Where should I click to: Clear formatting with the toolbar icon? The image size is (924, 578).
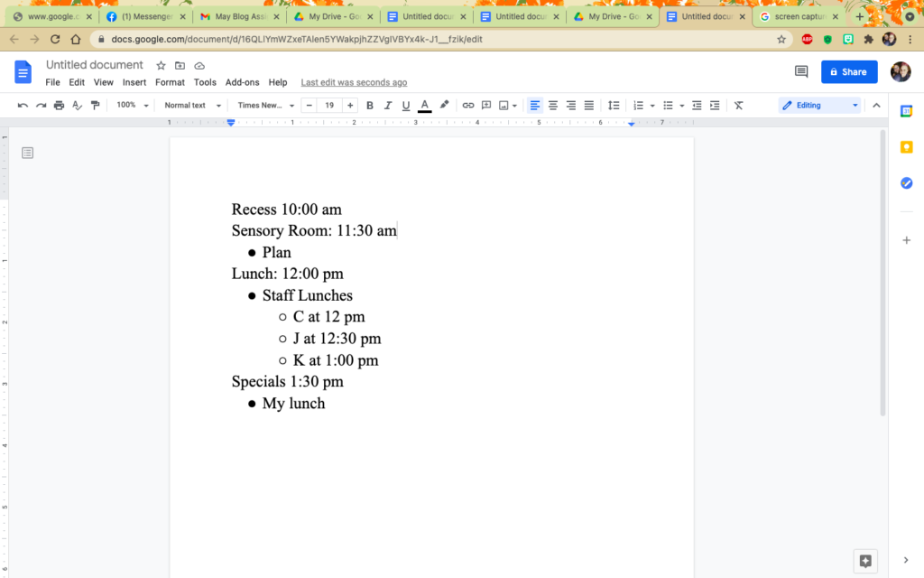738,105
